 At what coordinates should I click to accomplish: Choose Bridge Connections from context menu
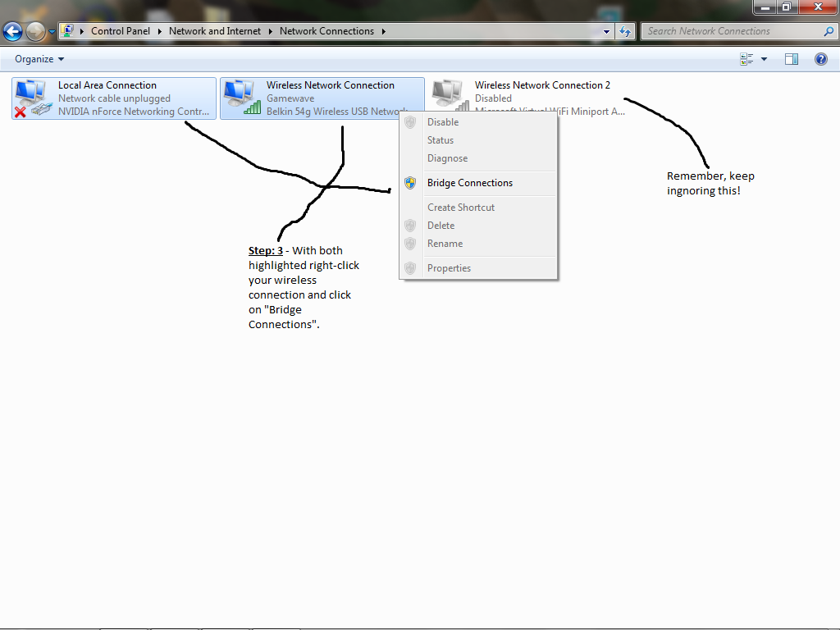[478, 183]
